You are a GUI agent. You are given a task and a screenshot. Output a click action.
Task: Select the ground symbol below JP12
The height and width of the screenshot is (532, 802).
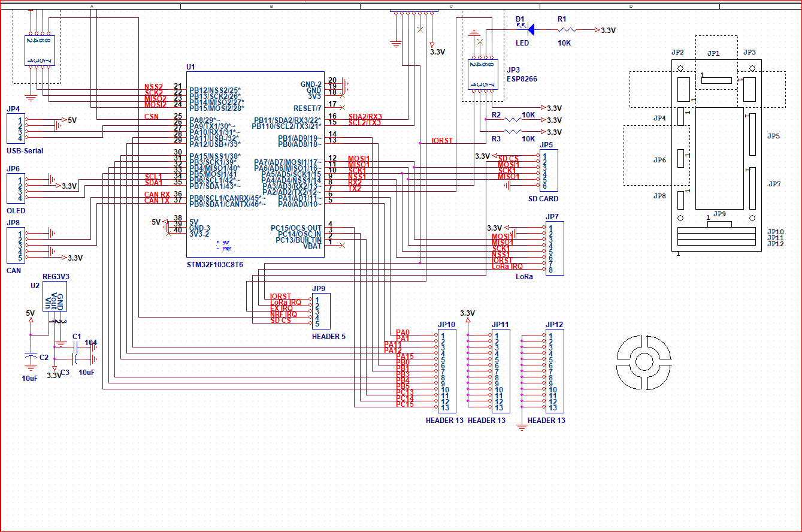pos(522,428)
